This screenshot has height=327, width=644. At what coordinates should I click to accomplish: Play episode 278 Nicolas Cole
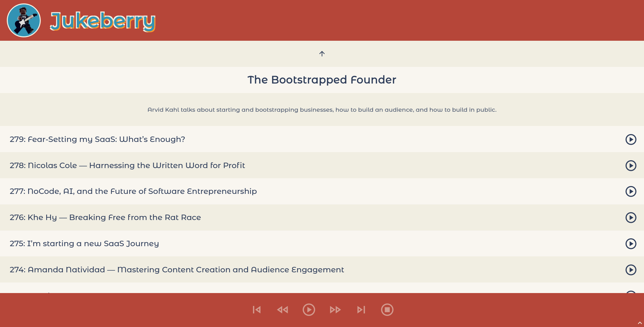click(x=631, y=165)
